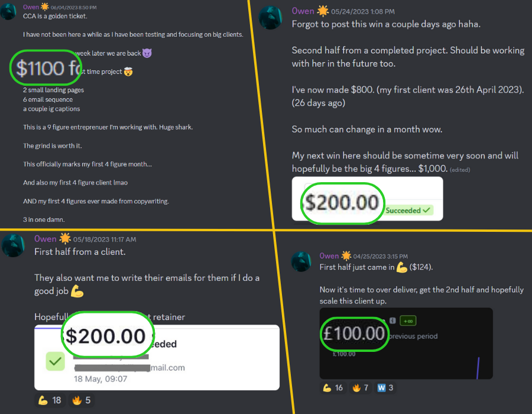
Task: Click the 05/18/2023 11:17 AM timestamp
Action: coord(105,240)
